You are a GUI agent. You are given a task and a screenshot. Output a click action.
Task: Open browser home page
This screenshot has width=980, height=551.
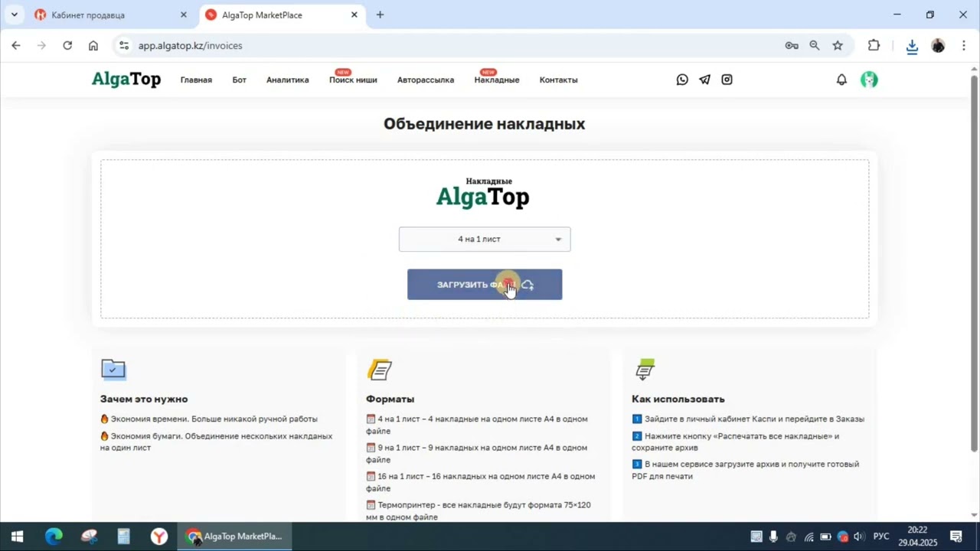click(x=93, y=46)
